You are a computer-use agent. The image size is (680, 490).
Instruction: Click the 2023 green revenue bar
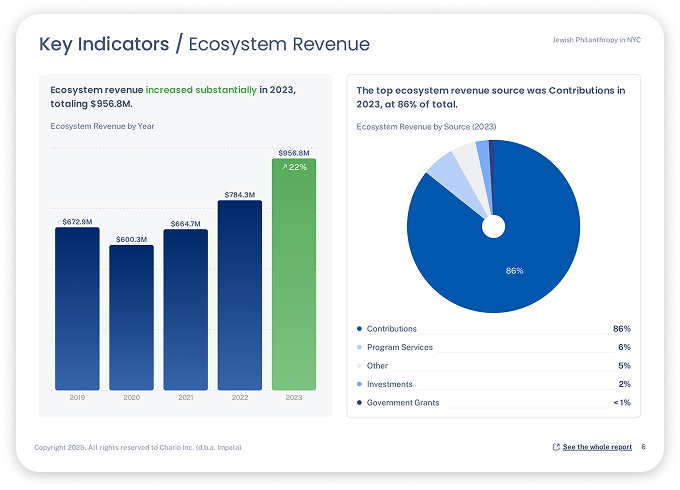click(293, 290)
